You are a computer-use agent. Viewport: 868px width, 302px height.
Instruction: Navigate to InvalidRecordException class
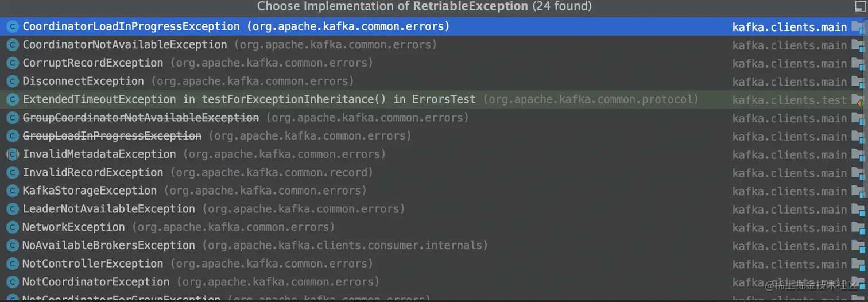coord(92,172)
